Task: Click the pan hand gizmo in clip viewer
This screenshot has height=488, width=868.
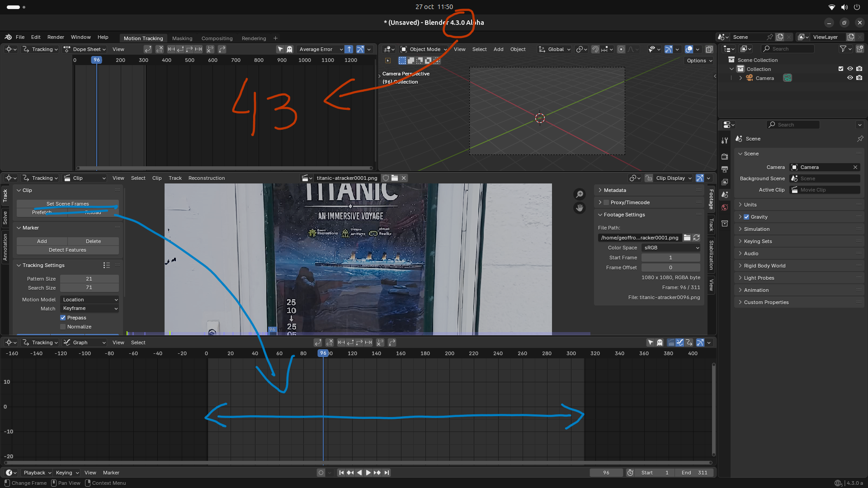Action: (x=580, y=208)
